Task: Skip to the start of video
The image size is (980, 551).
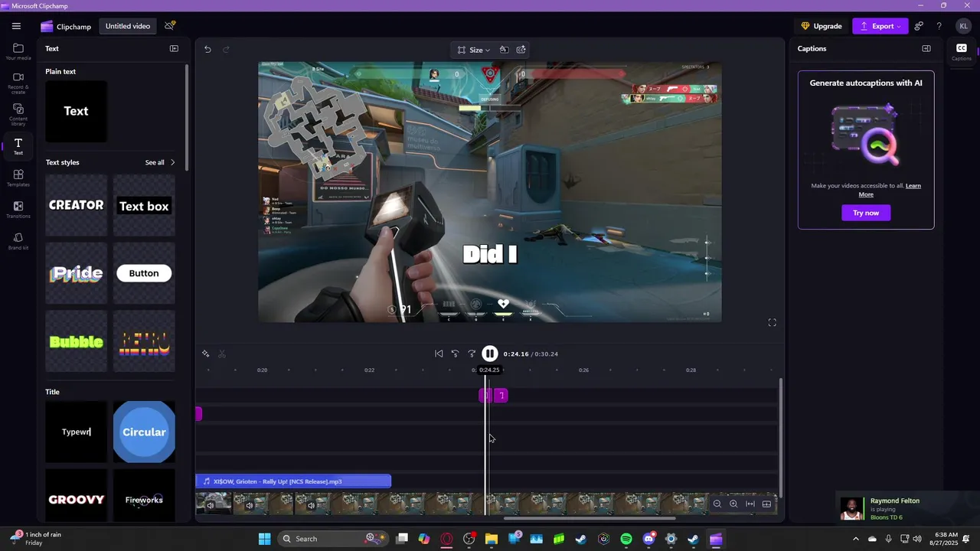Action: pyautogui.click(x=439, y=354)
